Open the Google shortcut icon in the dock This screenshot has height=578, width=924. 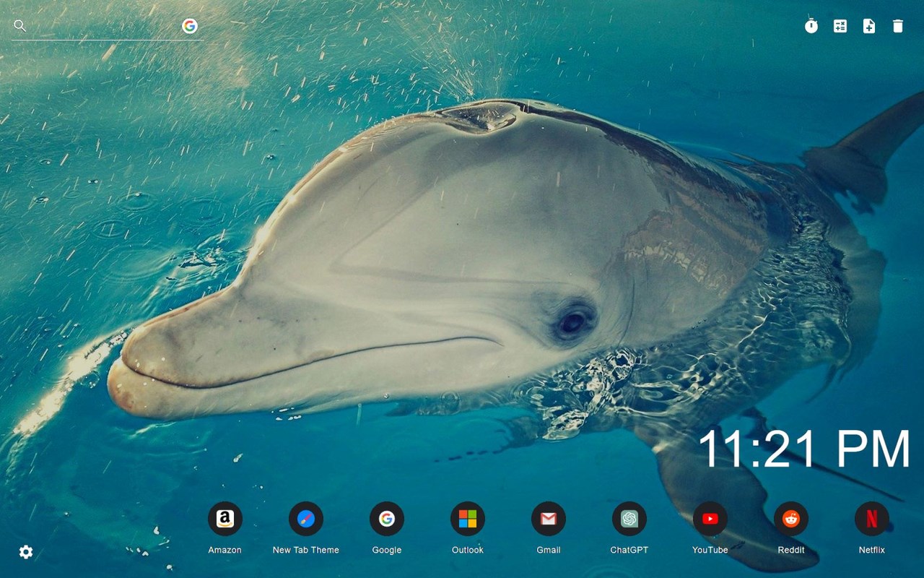387,519
